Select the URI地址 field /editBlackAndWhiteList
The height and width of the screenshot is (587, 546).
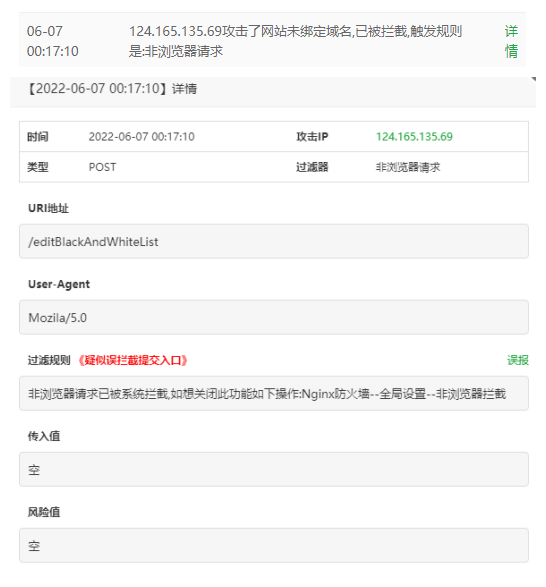click(x=274, y=241)
